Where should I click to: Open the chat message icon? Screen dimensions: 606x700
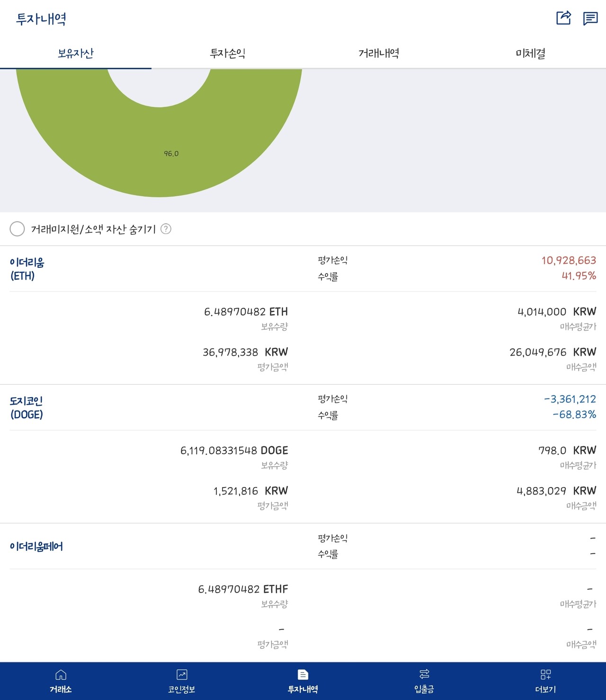pos(590,18)
